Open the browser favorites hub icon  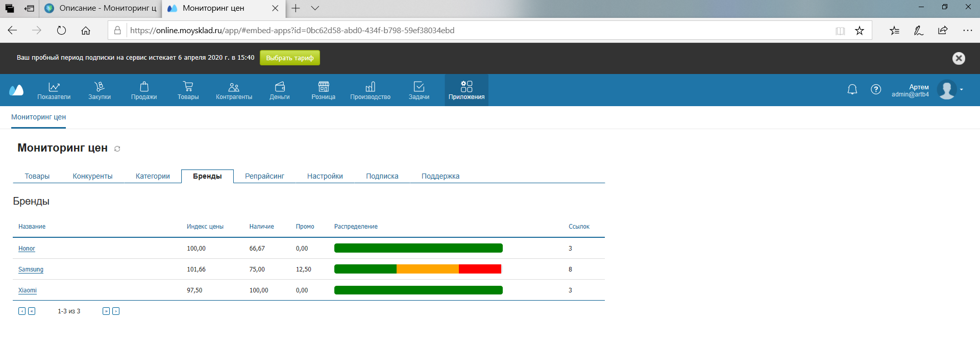click(895, 31)
